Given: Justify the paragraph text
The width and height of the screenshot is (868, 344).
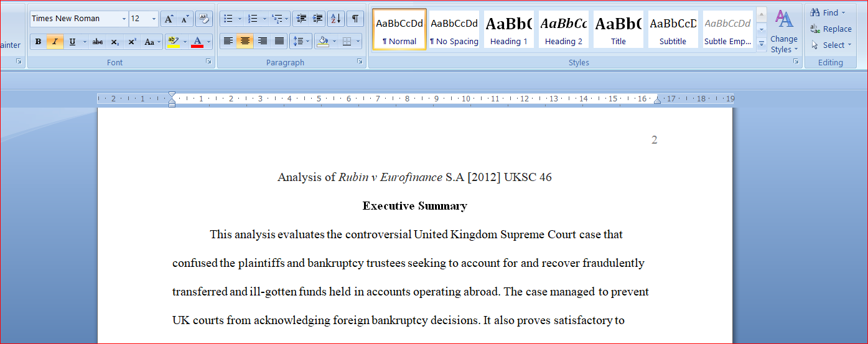Looking at the screenshot, I should 279,41.
